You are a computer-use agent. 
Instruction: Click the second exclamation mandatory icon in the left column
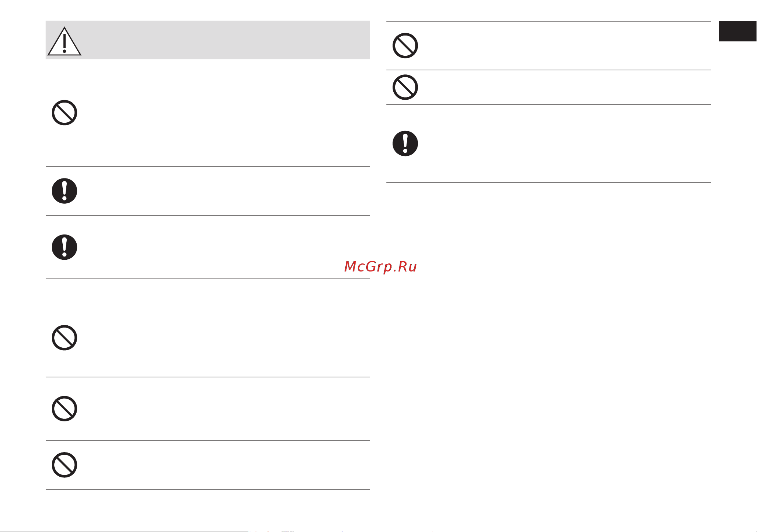[64, 247]
